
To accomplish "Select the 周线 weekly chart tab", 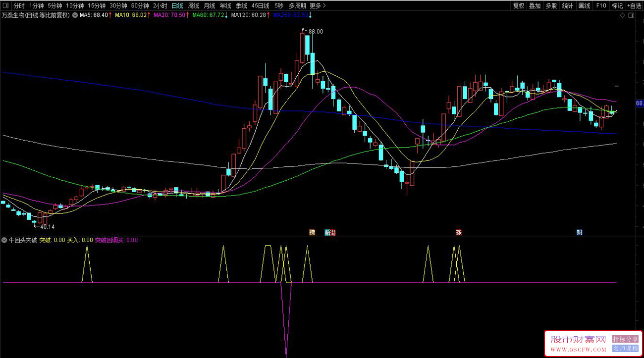I will point(193,6).
